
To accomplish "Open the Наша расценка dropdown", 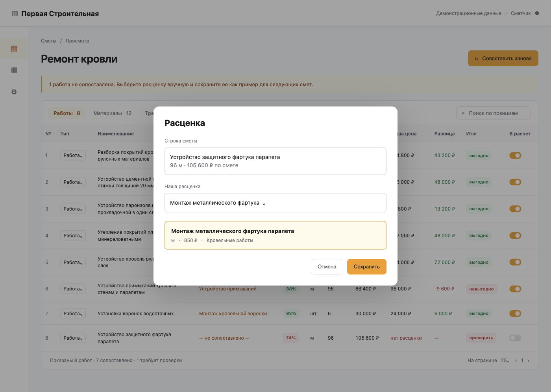I will [275, 203].
